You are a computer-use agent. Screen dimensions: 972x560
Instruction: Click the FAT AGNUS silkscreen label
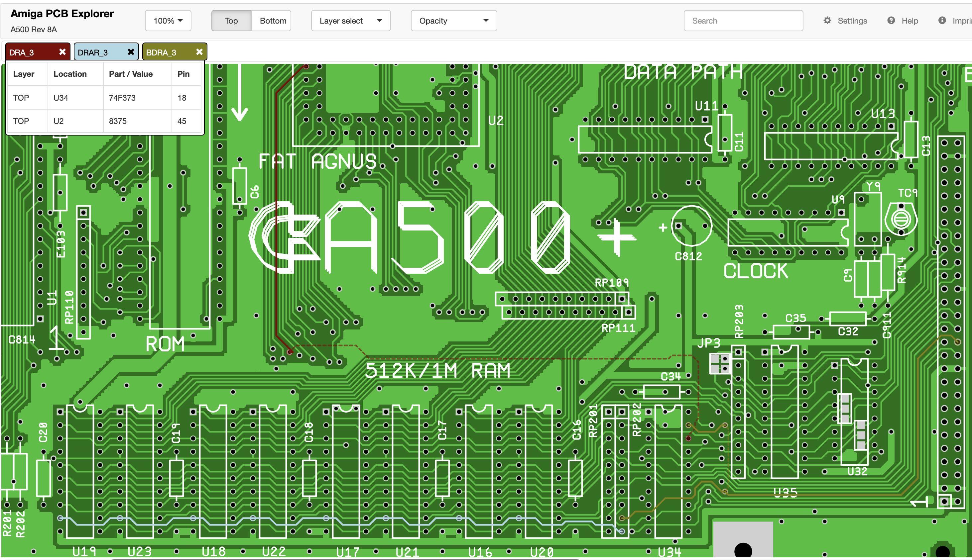click(317, 161)
